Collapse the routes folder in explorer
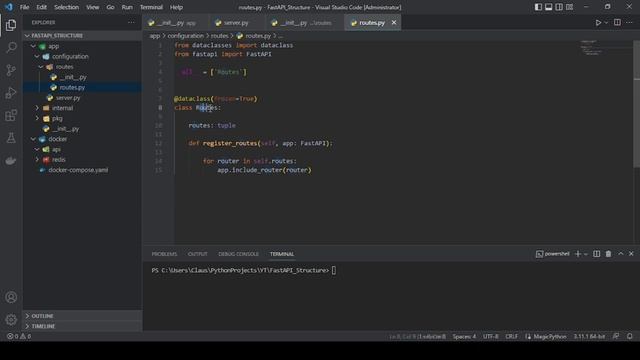Viewport: 640px width, 360px height. coord(82,67)
